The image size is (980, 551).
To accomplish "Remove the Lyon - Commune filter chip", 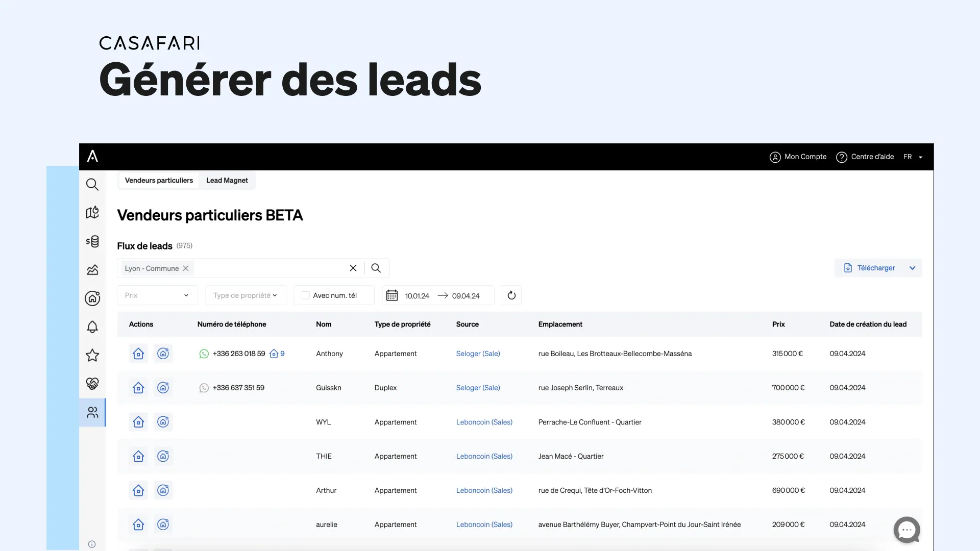I will click(186, 268).
